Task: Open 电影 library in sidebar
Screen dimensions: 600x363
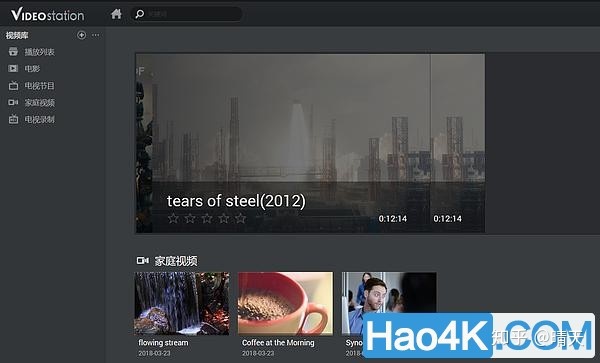Action: [x=33, y=69]
